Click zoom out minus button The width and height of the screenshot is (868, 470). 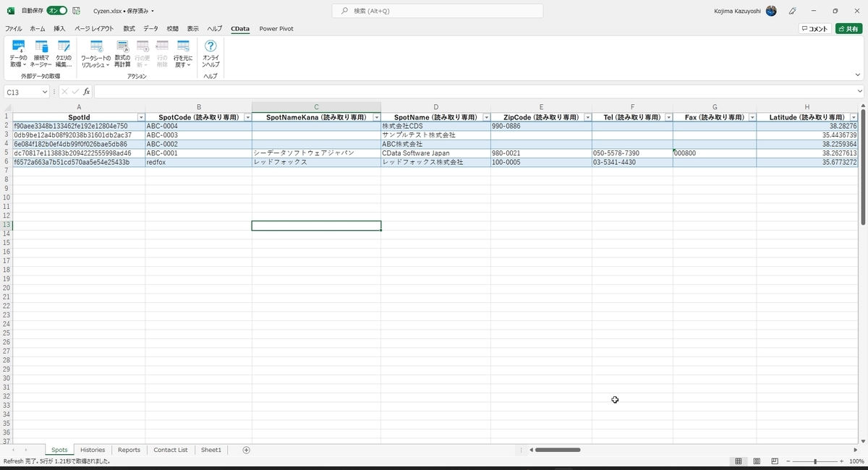point(787,461)
